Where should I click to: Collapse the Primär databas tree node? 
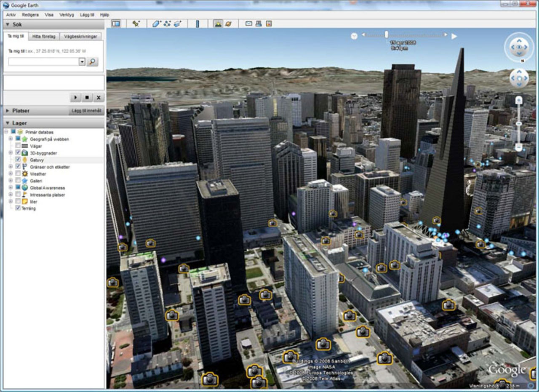[x=6, y=132]
